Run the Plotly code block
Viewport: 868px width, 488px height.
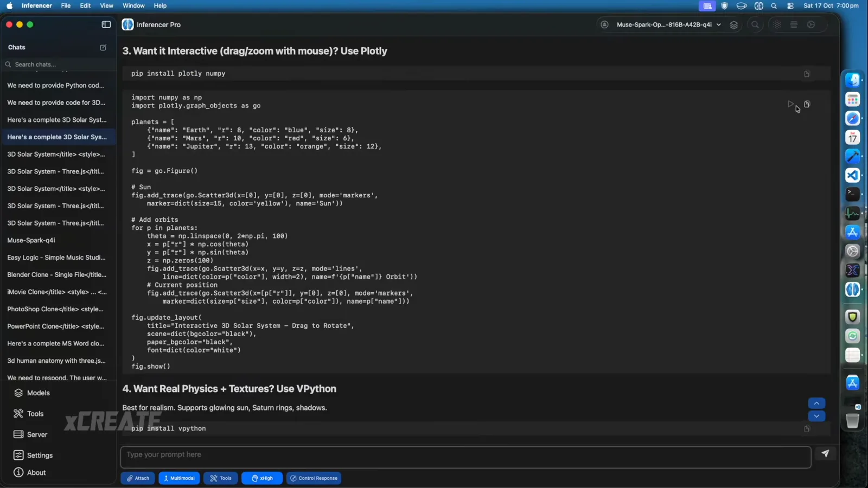791,104
